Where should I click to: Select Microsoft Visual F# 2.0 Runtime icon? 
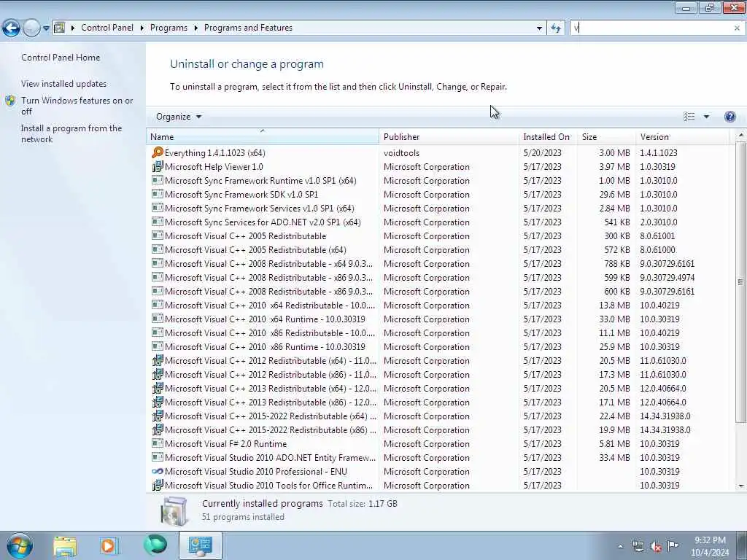click(158, 443)
